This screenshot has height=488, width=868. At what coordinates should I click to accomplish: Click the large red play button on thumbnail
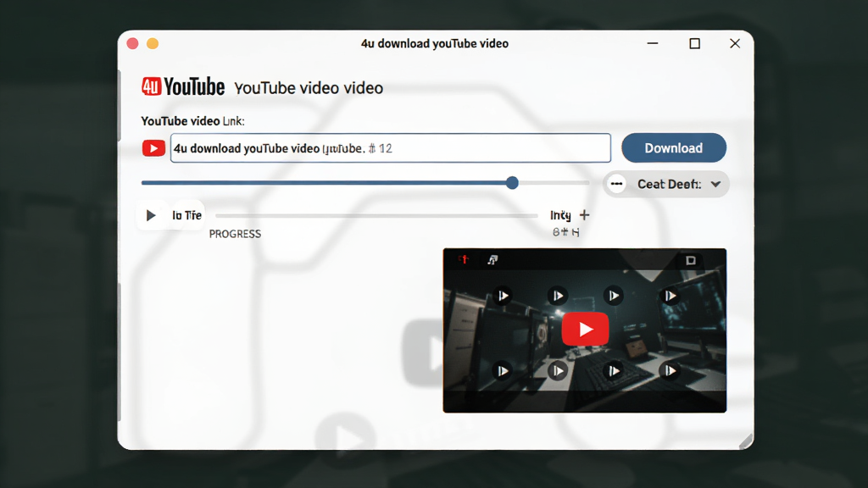585,330
